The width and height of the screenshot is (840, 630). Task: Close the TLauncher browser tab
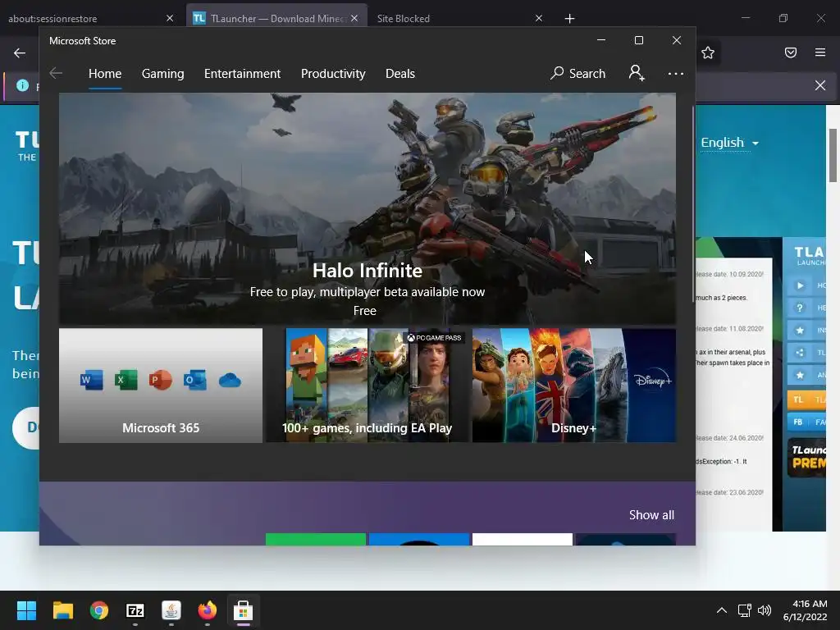pos(354,18)
